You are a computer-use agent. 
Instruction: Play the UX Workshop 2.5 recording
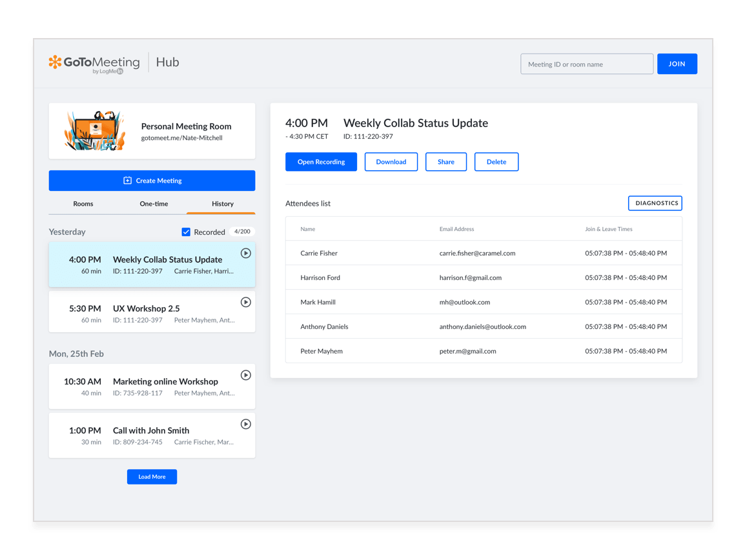(x=245, y=302)
